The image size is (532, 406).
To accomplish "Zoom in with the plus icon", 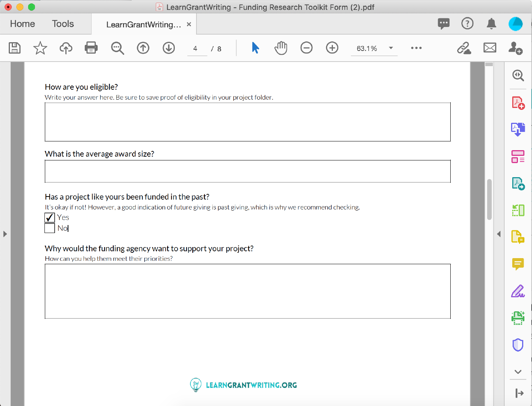I will (x=332, y=48).
